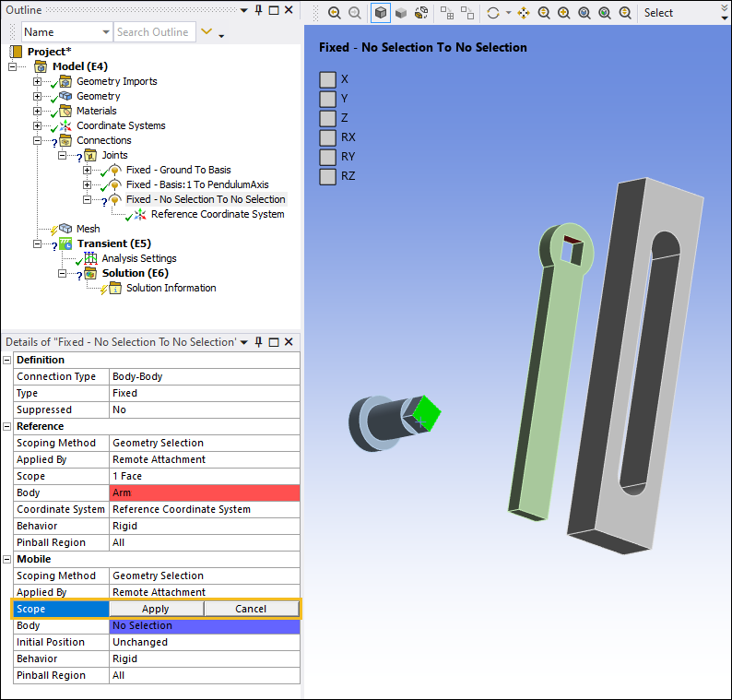Click the red Arm body field
This screenshot has width=732, height=700.
tap(204, 492)
